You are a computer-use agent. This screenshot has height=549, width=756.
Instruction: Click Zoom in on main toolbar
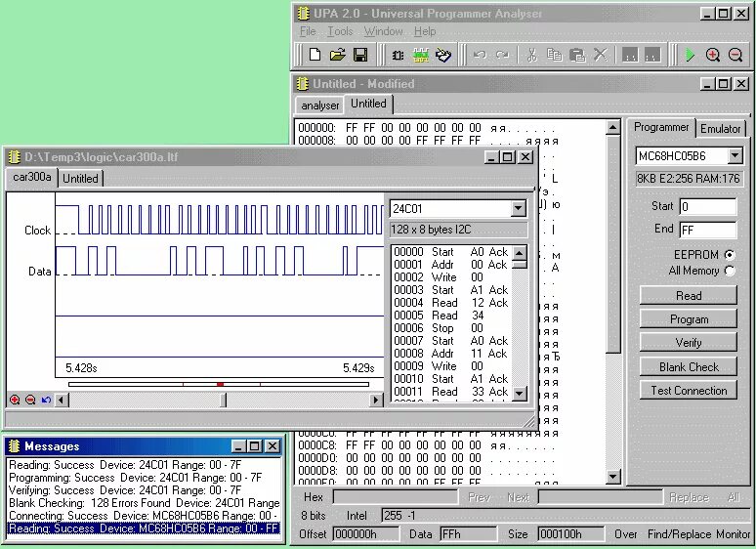(x=713, y=55)
